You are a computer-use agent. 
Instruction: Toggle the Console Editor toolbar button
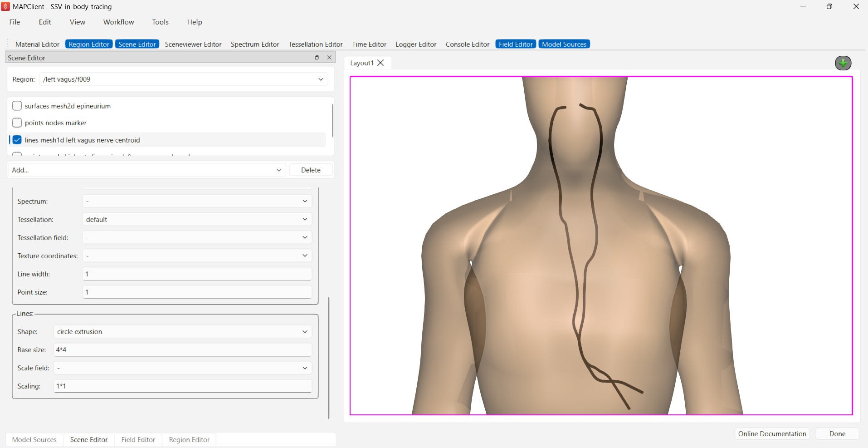468,44
